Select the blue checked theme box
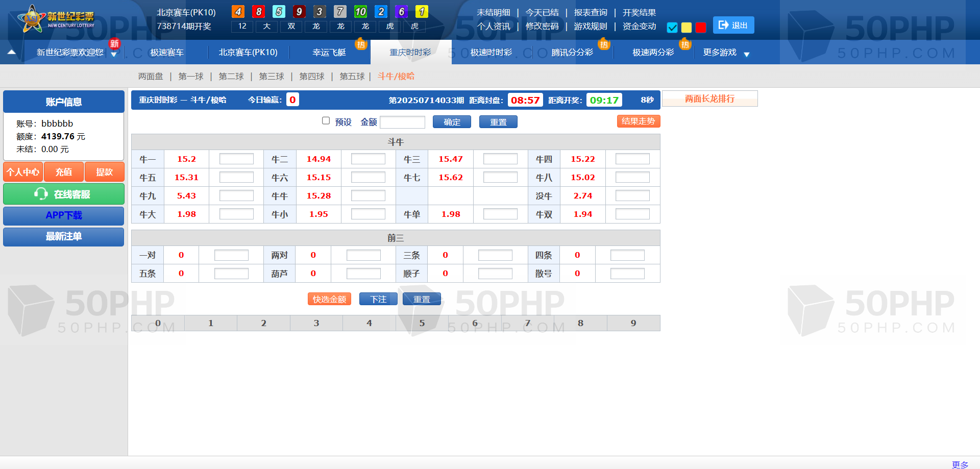This screenshot has height=469, width=980. tap(672, 28)
